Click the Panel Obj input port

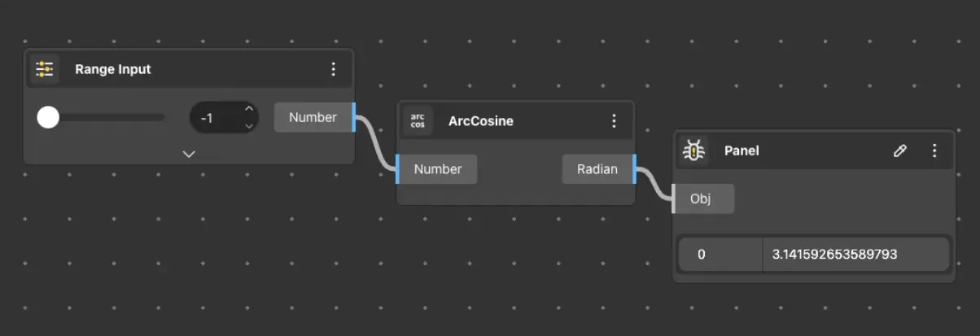(703, 199)
